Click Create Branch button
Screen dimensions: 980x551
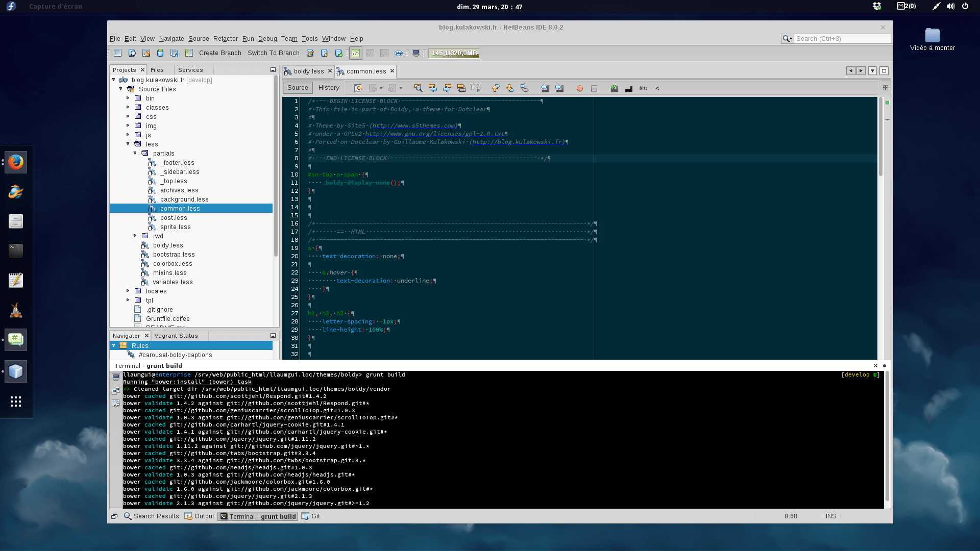220,53
